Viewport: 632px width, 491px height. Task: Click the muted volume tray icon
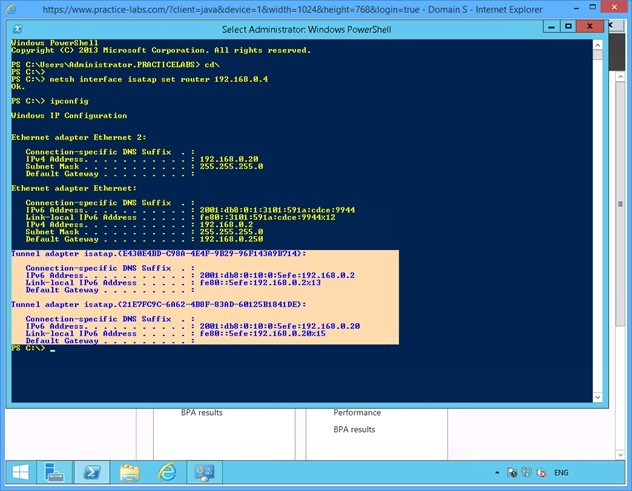[x=541, y=472]
